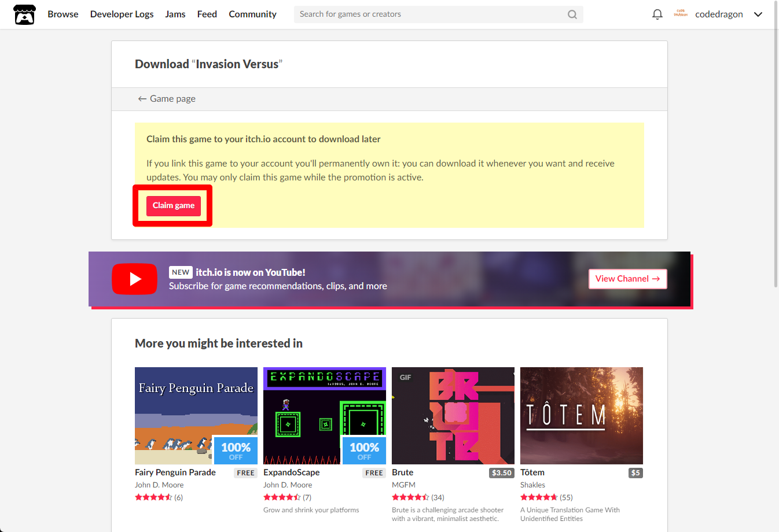Go to Jams
The width and height of the screenshot is (779, 532).
point(175,14)
